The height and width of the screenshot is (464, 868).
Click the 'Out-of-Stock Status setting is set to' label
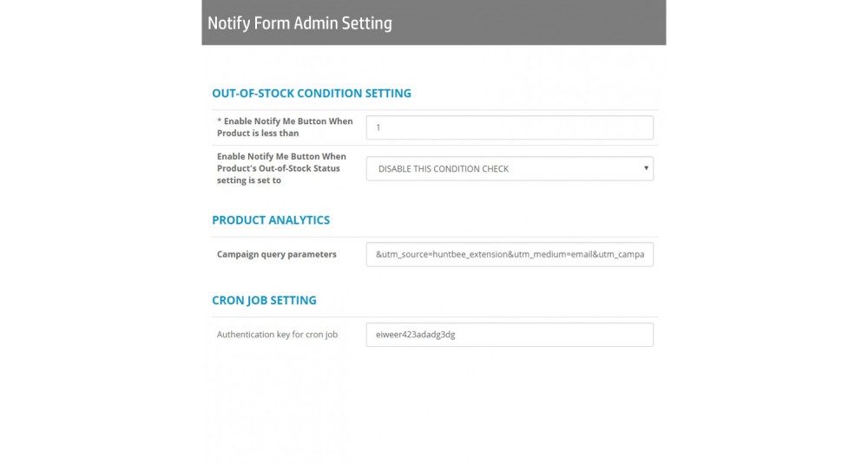(279, 174)
